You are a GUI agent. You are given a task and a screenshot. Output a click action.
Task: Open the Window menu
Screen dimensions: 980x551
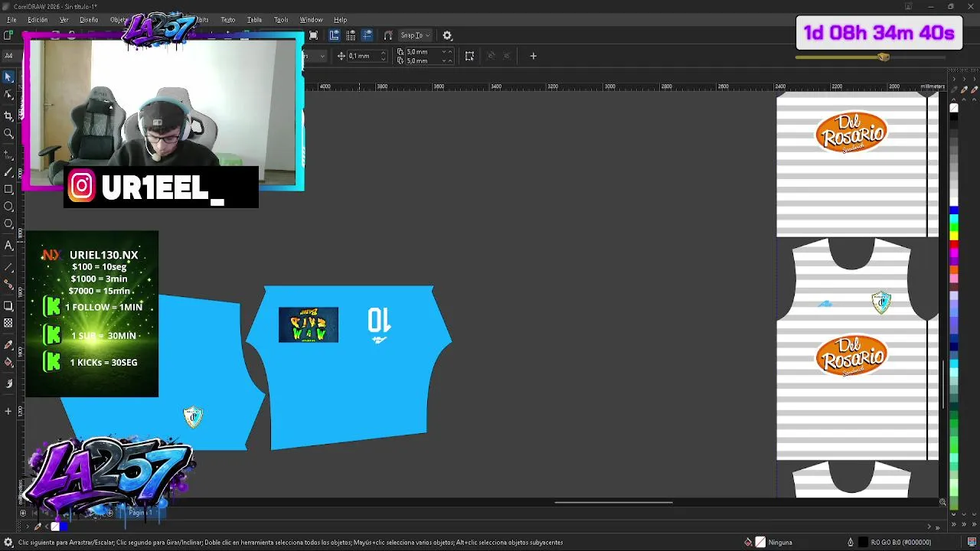point(311,20)
